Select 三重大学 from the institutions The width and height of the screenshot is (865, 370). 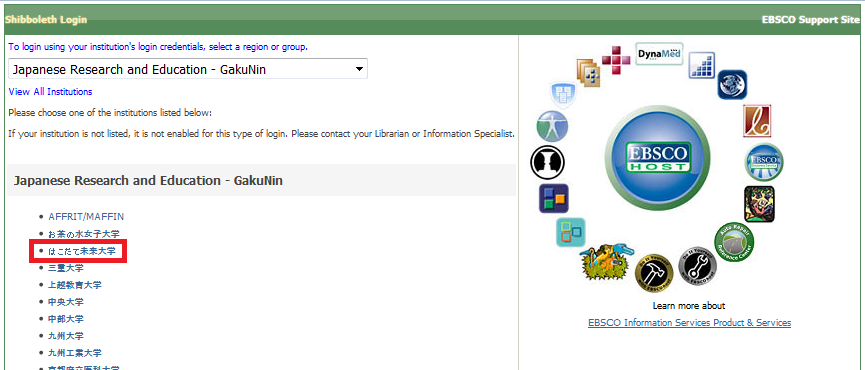66,268
